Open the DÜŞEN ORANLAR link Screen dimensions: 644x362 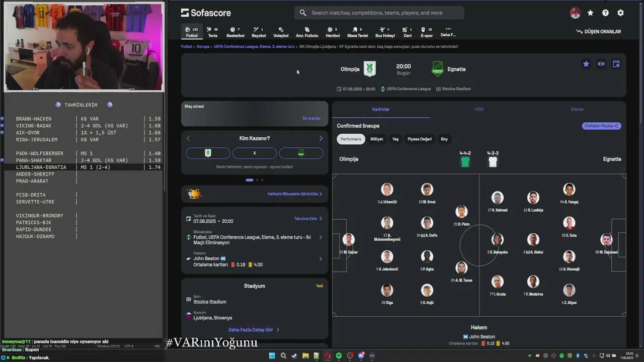599,32
